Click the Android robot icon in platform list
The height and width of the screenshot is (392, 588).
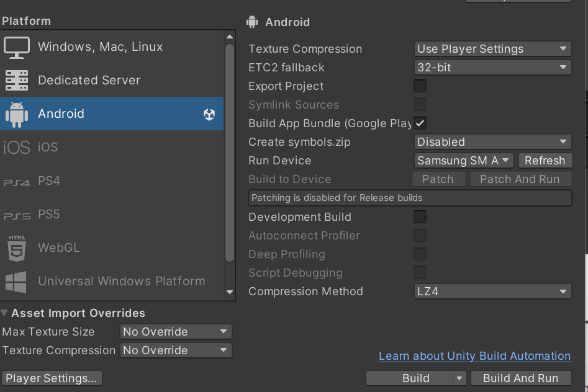[x=17, y=114]
